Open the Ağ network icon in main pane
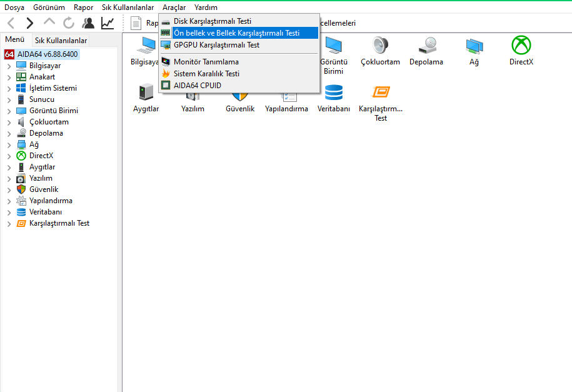This screenshot has height=392, width=572. 474,45
